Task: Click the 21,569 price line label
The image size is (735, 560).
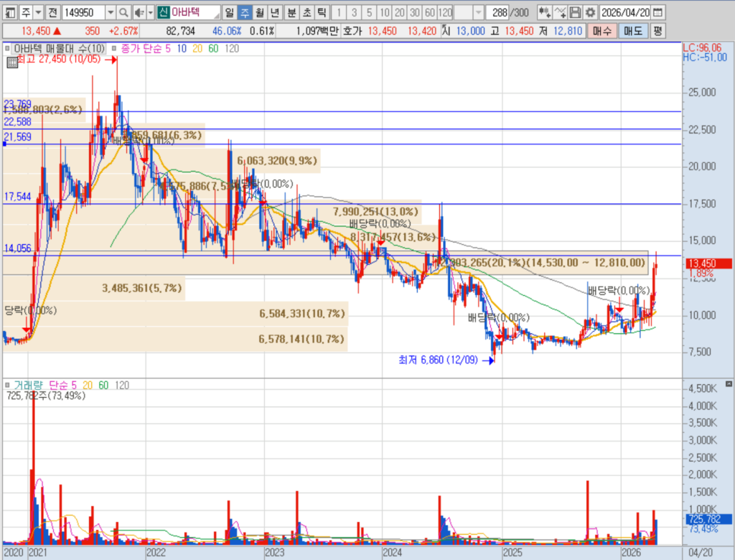Action: pyautogui.click(x=18, y=137)
